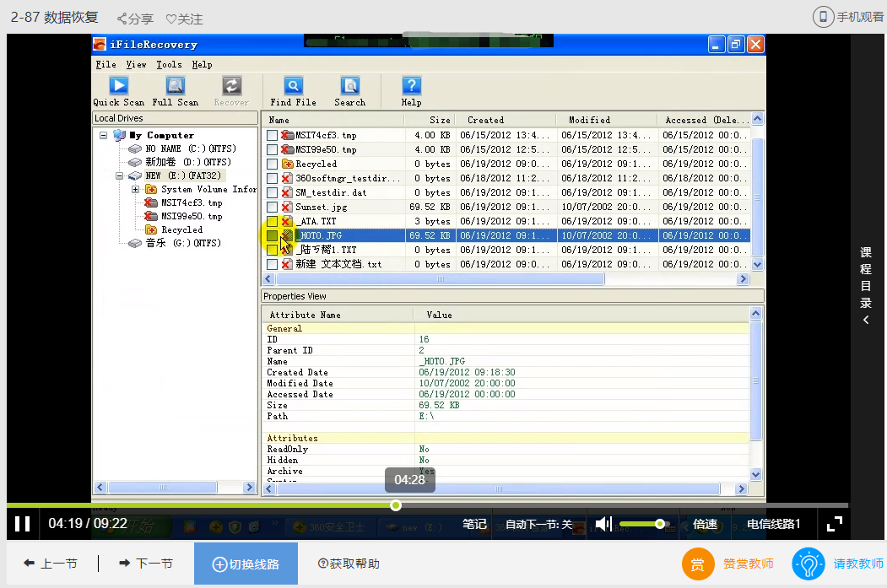Check the 新建 文本文档.txt checkbox

pyautogui.click(x=272, y=265)
